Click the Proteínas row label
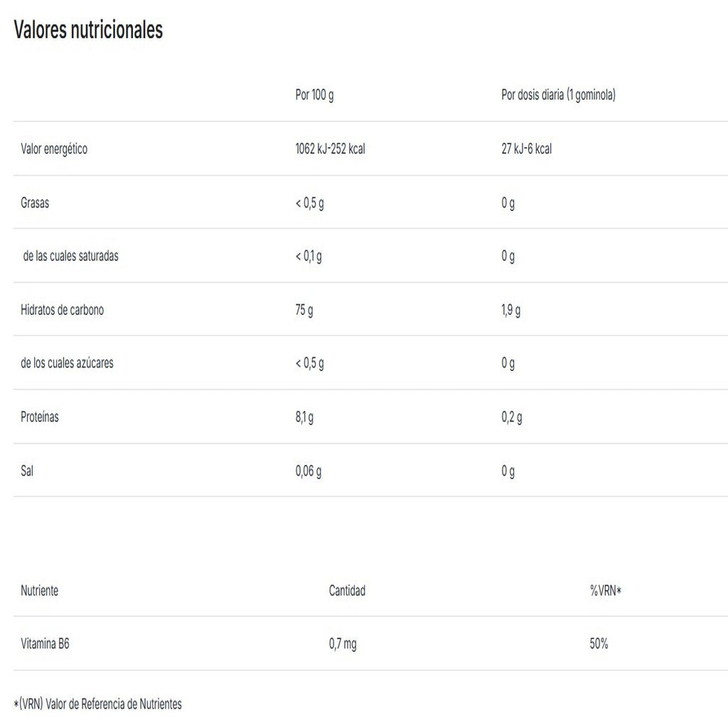This screenshot has width=728, height=728. pos(40,417)
